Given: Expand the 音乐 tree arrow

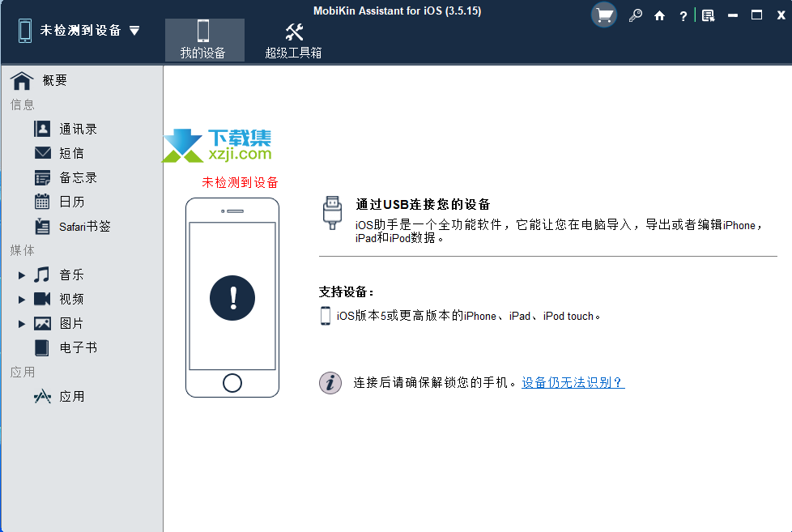Looking at the screenshot, I should pyautogui.click(x=22, y=275).
